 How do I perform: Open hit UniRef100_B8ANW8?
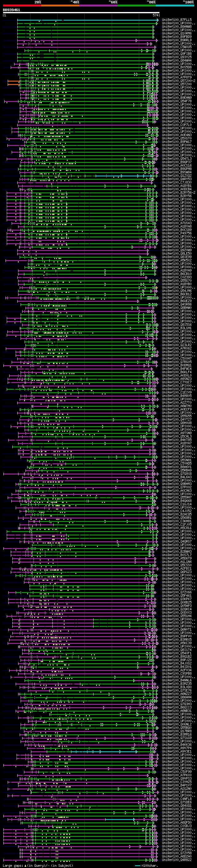(x=177, y=26)
